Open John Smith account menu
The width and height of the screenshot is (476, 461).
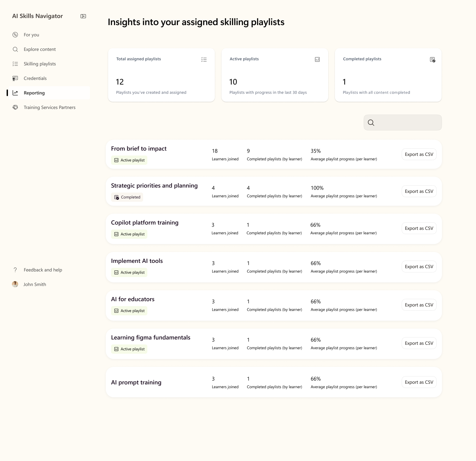click(x=48, y=284)
